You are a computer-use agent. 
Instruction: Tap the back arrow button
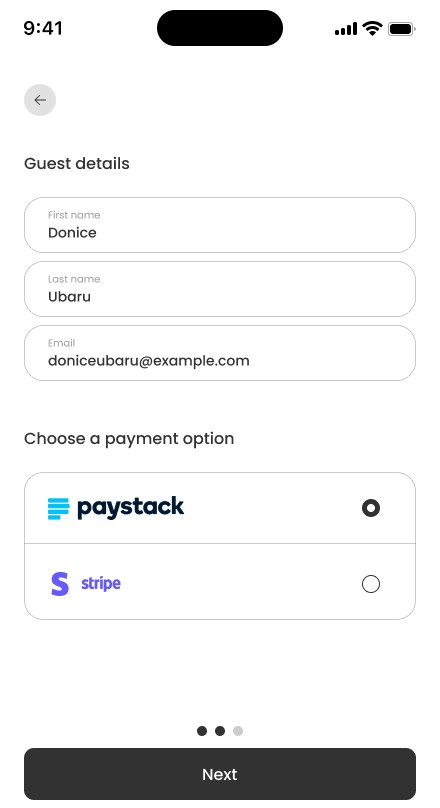point(40,100)
